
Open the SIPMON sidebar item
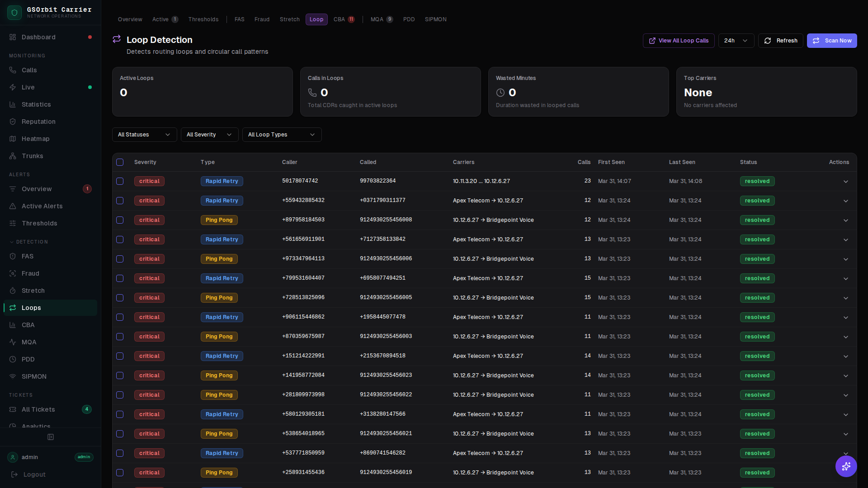tap(34, 376)
